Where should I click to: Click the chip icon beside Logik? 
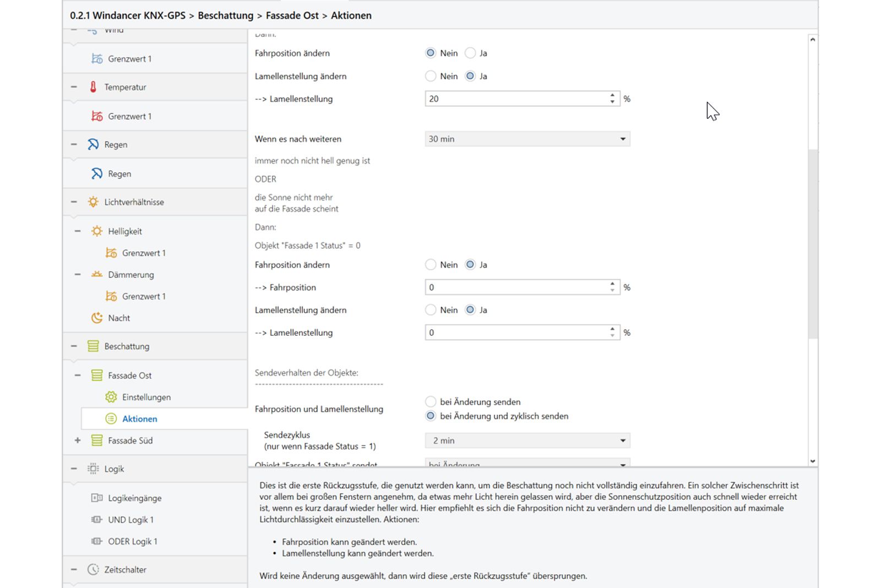(93, 469)
